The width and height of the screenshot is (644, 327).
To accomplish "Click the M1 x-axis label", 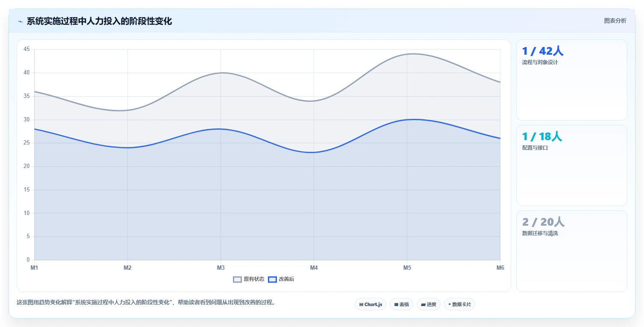I will pos(34,268).
